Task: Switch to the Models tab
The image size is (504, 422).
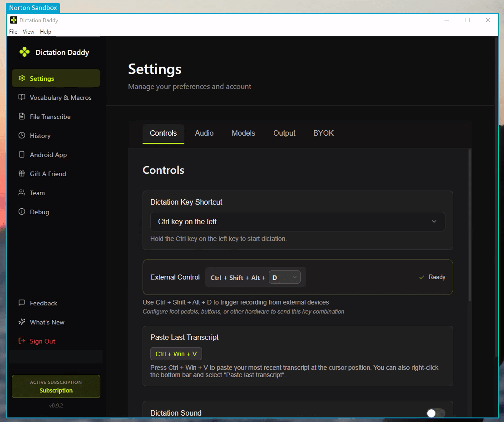Action: point(243,133)
